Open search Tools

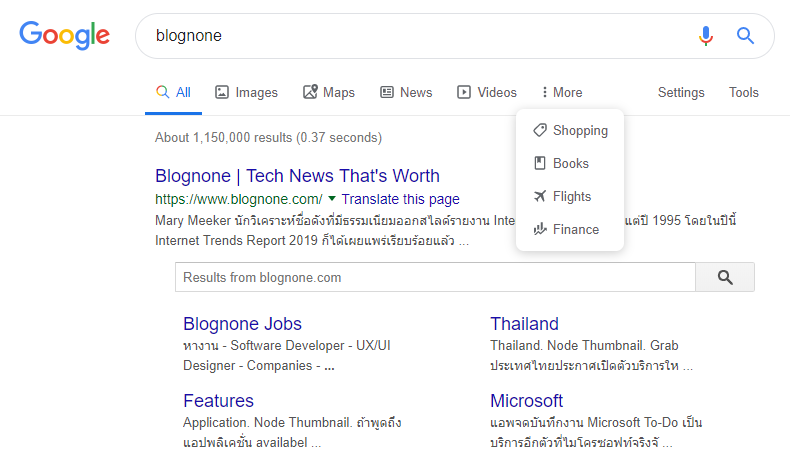(744, 92)
